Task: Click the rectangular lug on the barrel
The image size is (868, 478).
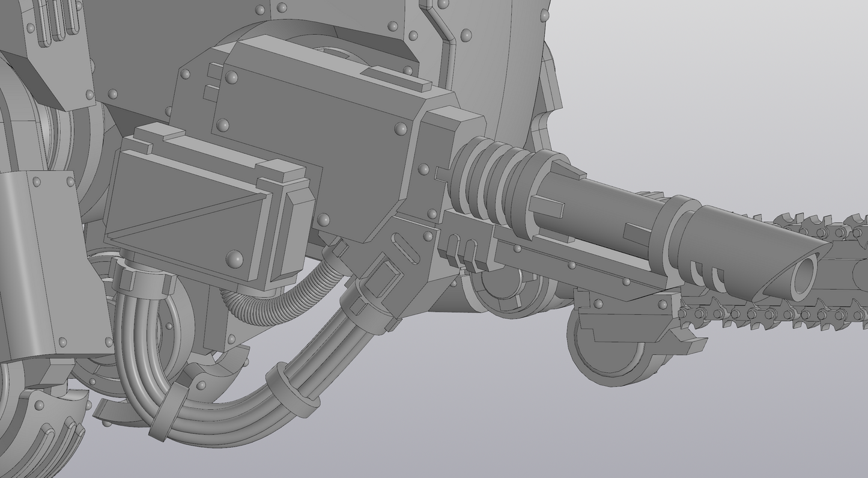Action: (x=547, y=207)
